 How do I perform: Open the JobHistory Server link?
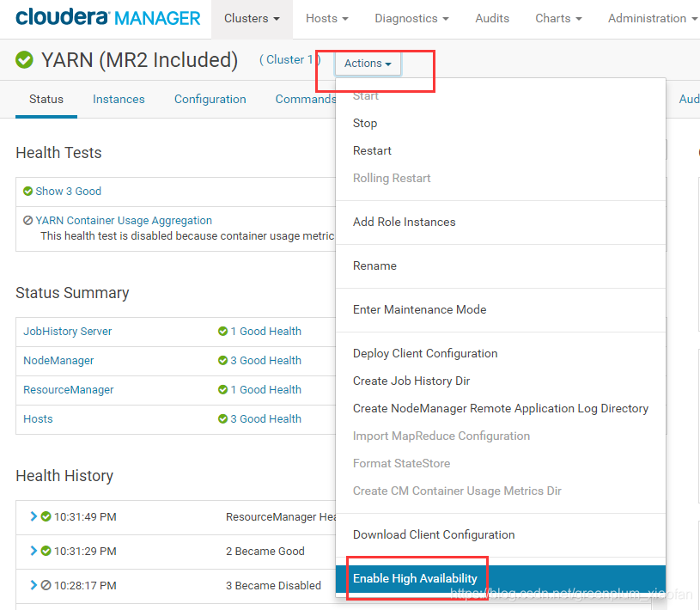point(67,332)
